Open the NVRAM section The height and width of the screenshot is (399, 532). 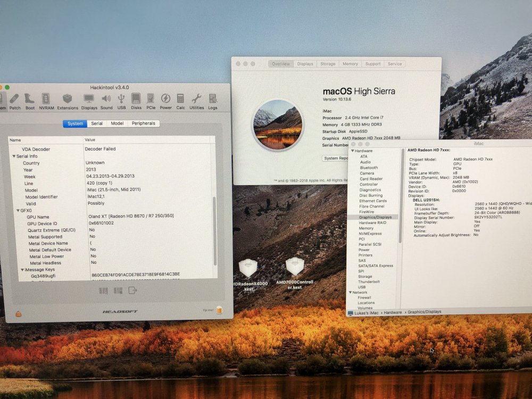click(46, 102)
